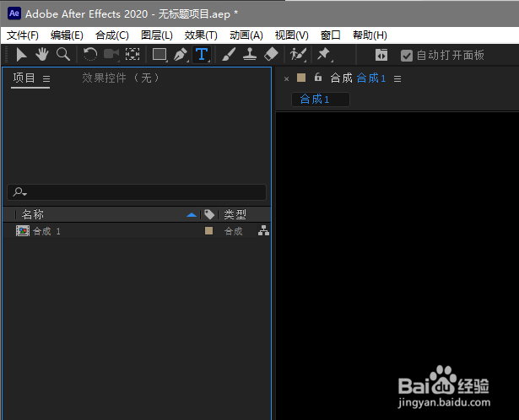Open the 帮助(H) menu
This screenshot has width=519, height=420.
370,35
